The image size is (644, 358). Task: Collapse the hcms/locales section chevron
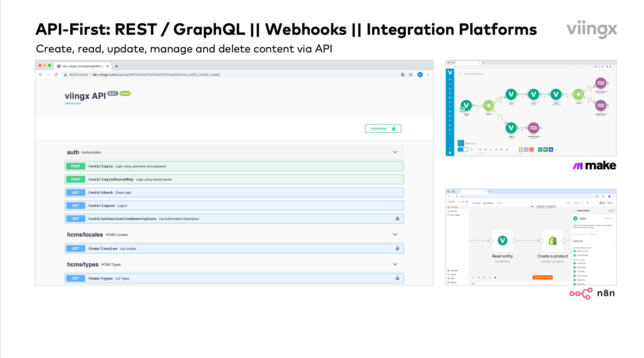click(x=395, y=234)
